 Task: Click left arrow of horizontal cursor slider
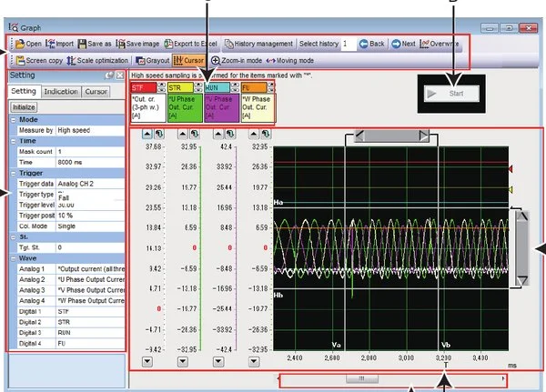(359, 136)
